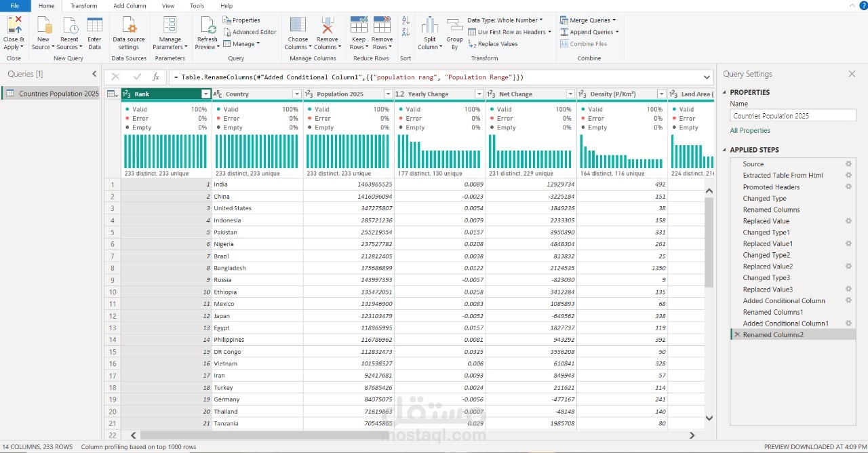
Task: Open Country column filter dropdown
Action: pyautogui.click(x=297, y=94)
